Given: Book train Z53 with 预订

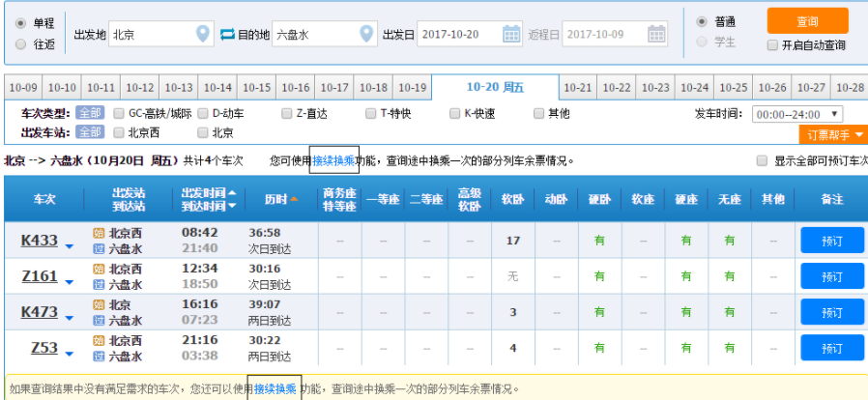Looking at the screenshot, I should 832,348.
